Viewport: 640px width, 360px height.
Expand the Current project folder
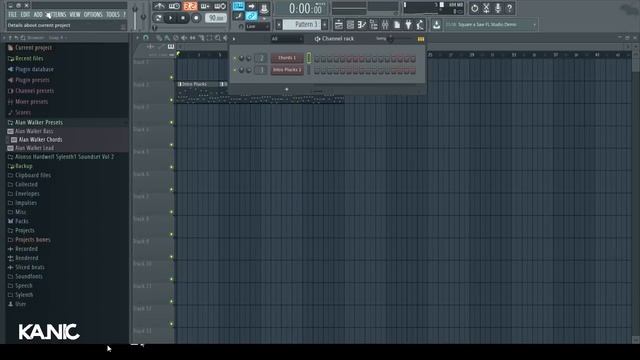[33, 48]
